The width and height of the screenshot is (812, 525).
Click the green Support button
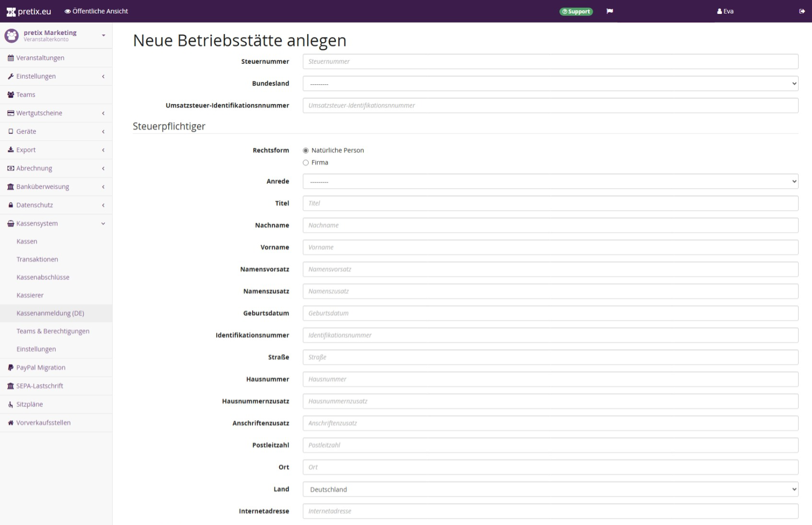coord(576,11)
